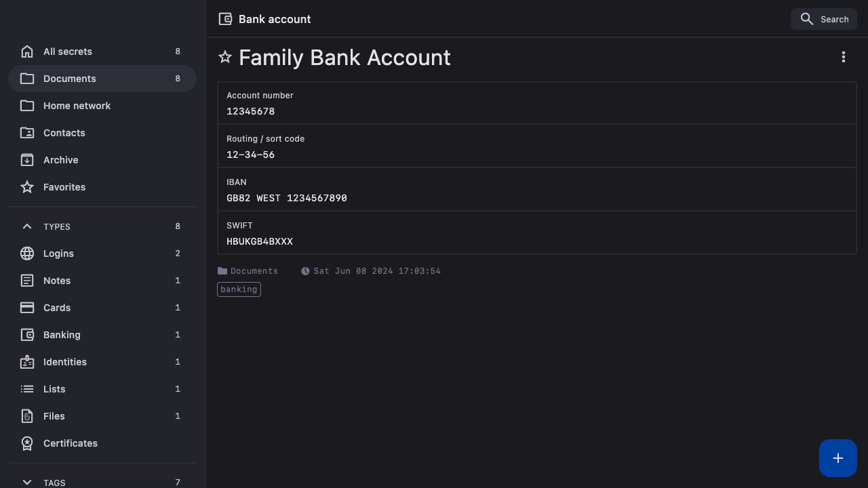The width and height of the screenshot is (868, 488).
Task: Select the Cards credit card icon
Action: (x=27, y=308)
